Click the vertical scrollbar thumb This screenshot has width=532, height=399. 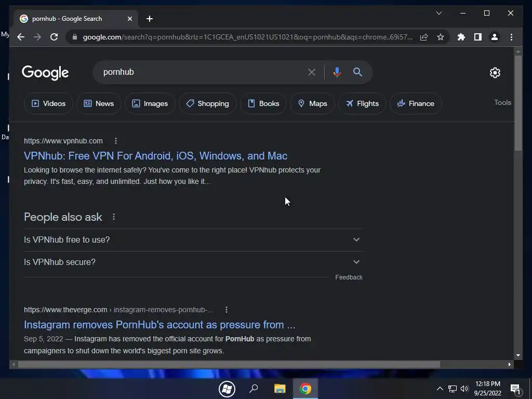(x=518, y=103)
